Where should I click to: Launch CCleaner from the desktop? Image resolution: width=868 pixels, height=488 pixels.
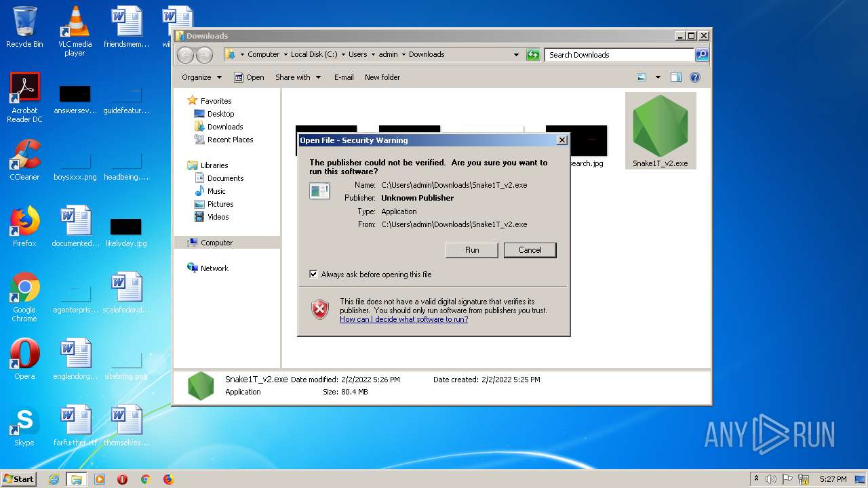(24, 160)
